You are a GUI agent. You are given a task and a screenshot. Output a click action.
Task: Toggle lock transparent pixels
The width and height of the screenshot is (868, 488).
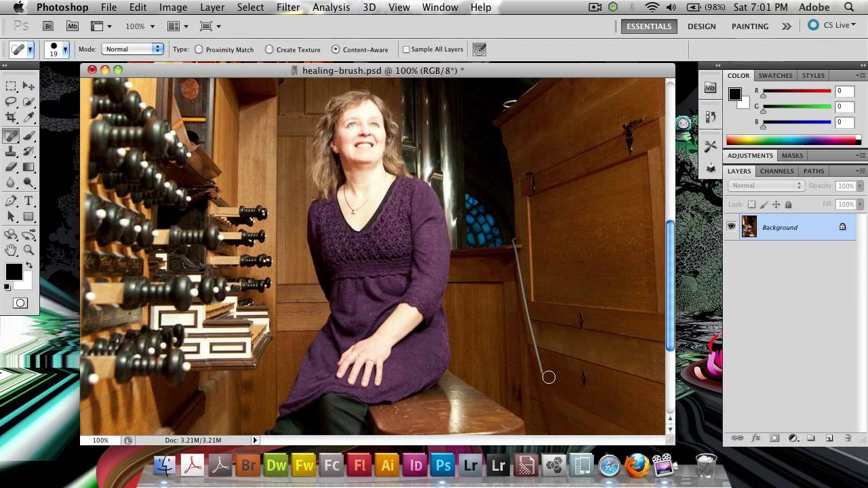(751, 204)
